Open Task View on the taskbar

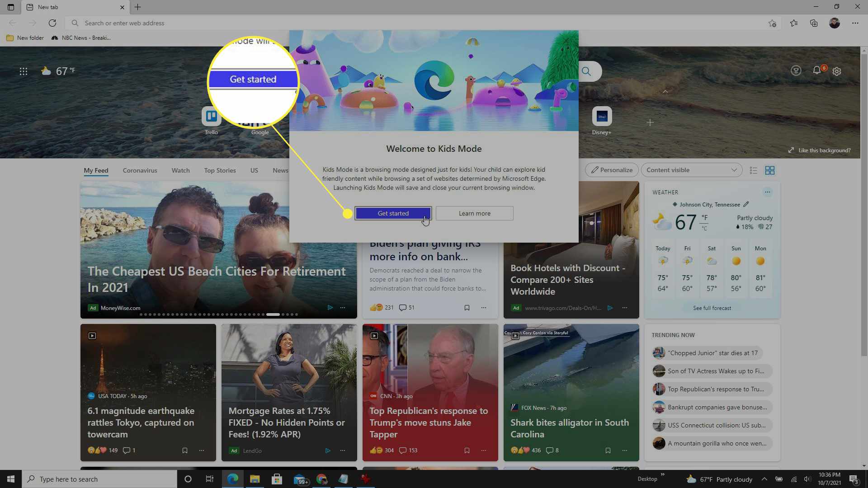(209, 479)
